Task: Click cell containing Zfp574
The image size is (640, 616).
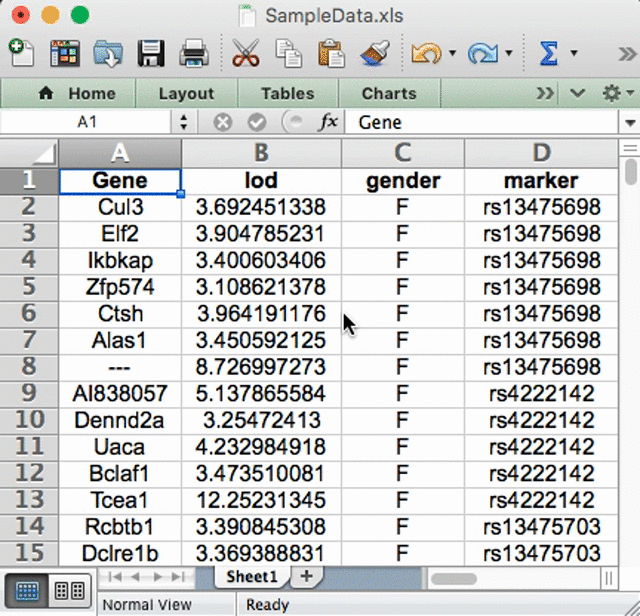Action: [x=120, y=287]
